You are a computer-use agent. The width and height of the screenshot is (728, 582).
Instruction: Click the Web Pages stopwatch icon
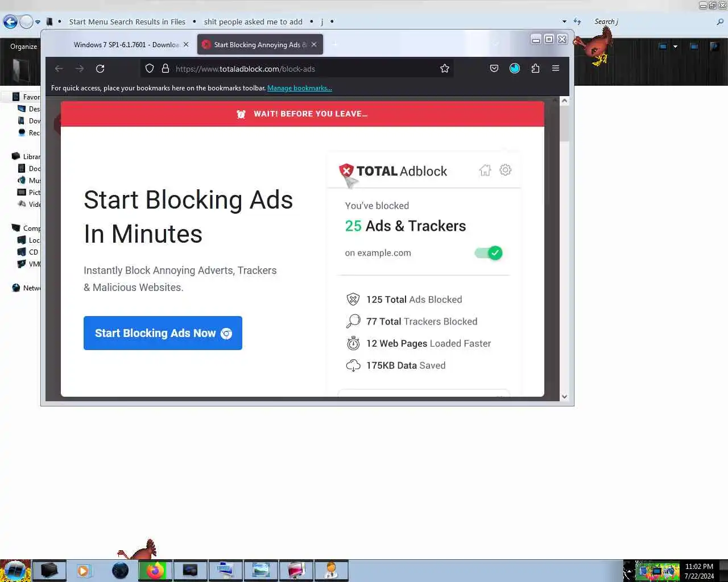(x=353, y=343)
